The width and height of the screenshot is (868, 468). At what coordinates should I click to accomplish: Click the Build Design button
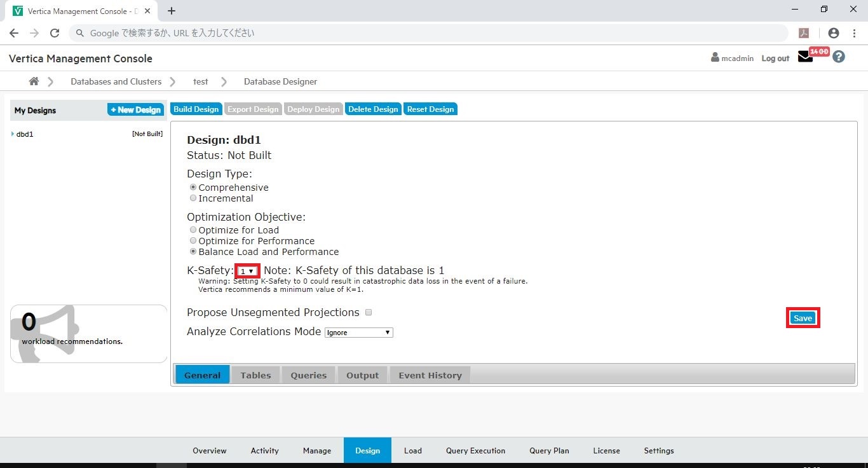pos(196,109)
